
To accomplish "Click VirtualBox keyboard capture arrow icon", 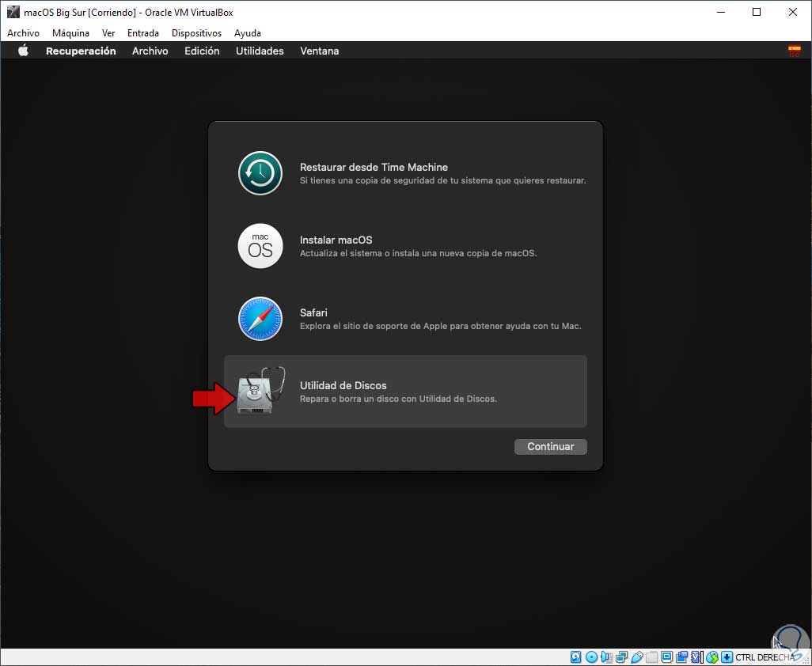I will point(727,657).
